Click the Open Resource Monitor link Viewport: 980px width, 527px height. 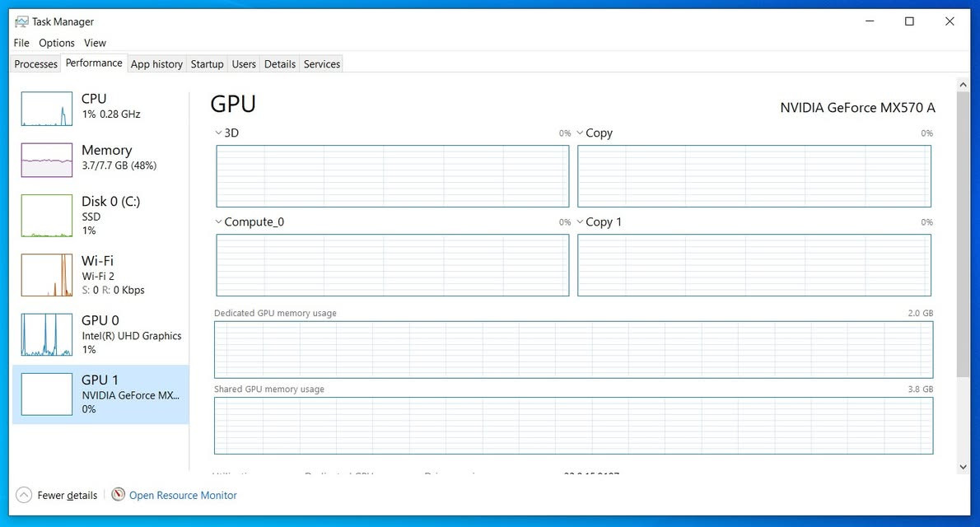tap(183, 495)
